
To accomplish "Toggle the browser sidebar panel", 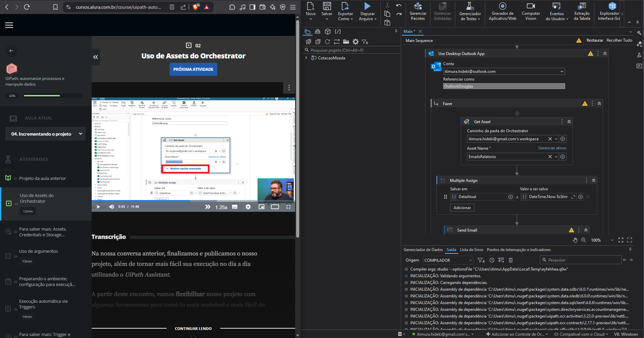I will point(252,7).
